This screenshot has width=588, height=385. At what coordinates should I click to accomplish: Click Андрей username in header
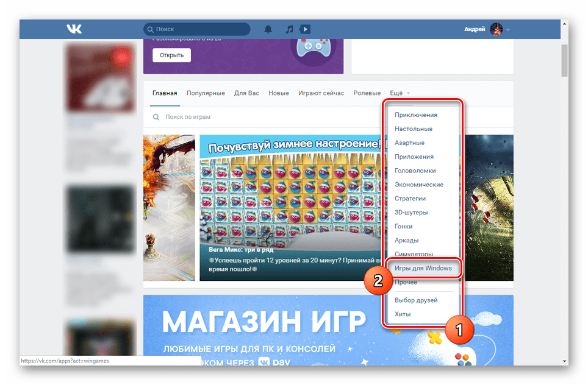tap(475, 29)
